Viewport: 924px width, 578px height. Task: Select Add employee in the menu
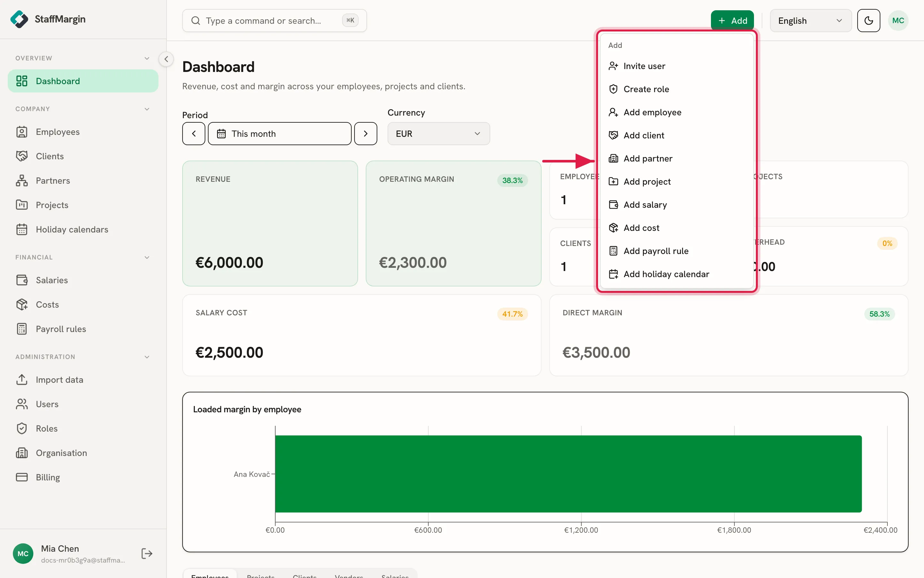pos(677,112)
